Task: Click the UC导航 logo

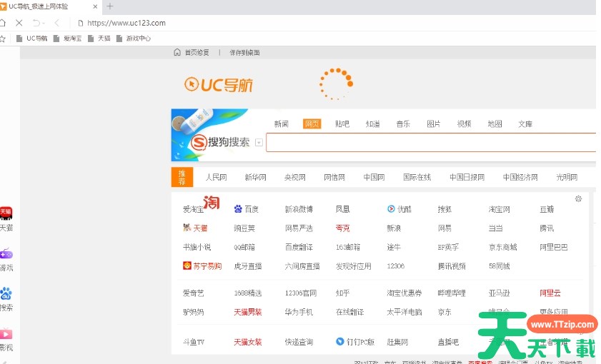Action: pos(219,85)
